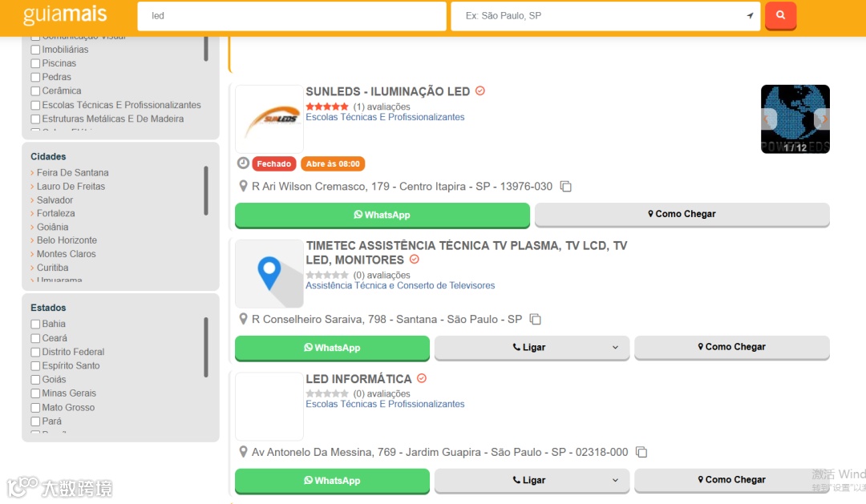Focus the city field Ex: São Paulo, SP
The width and height of the screenshot is (866, 504).
(x=605, y=15)
